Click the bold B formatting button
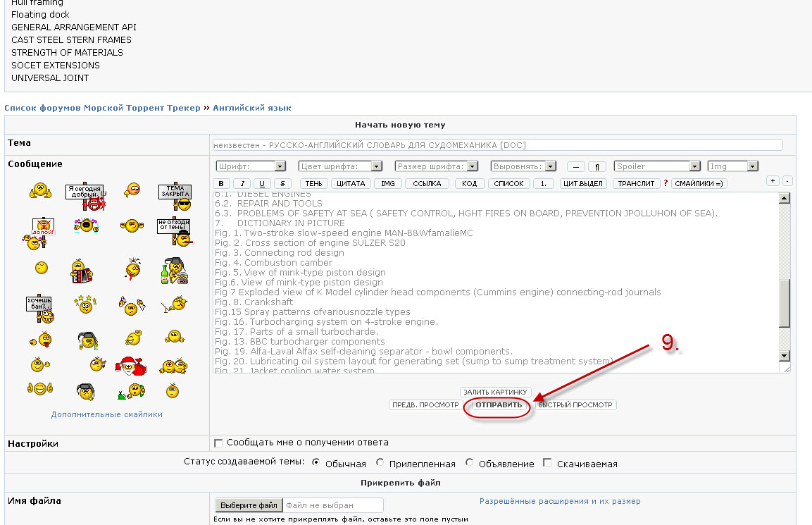This screenshot has width=812, height=525. pos(221,184)
